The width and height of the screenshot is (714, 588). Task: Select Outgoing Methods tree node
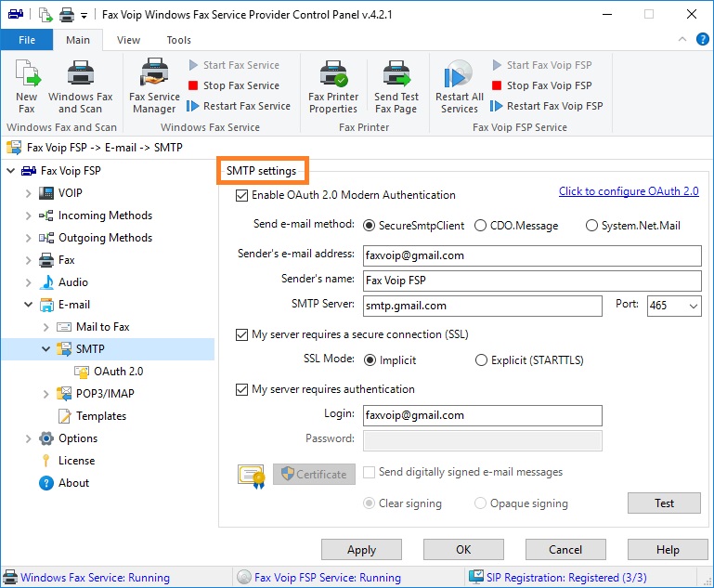[x=96, y=238]
